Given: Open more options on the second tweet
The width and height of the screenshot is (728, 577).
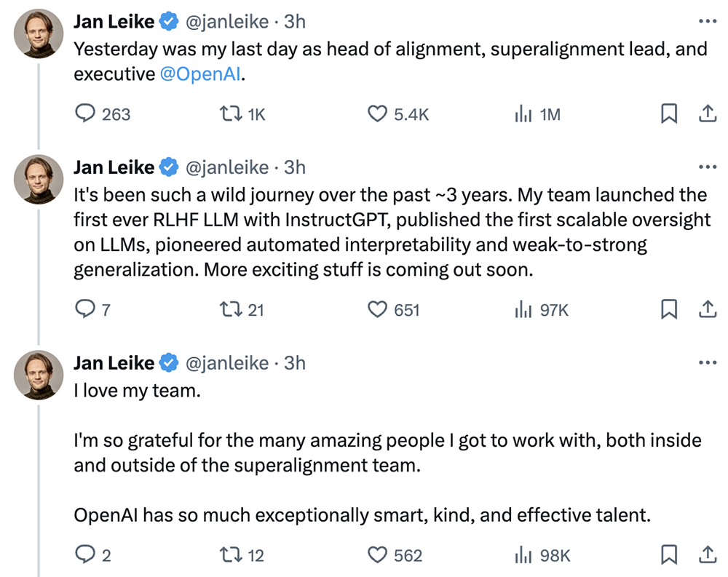Looking at the screenshot, I should coord(707,167).
